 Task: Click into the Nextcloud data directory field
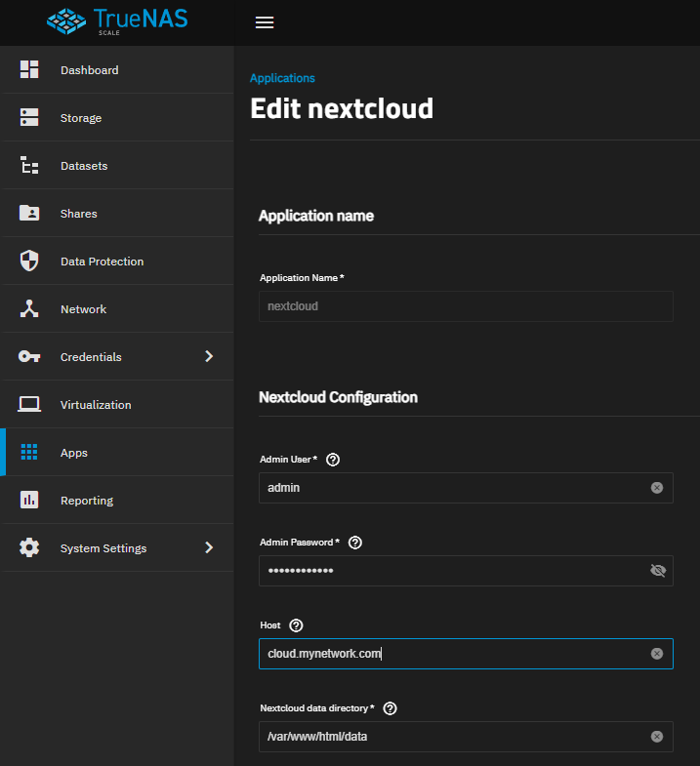click(x=466, y=737)
